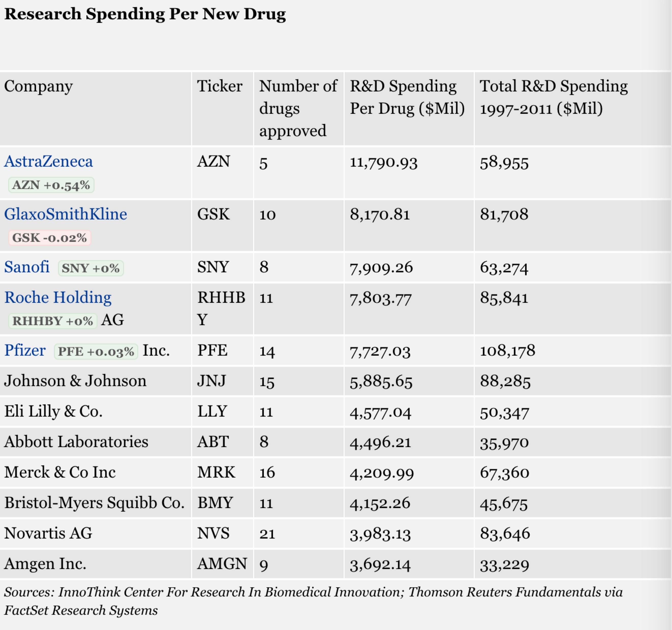Click the RHHBY +0% ticker badge

tap(53, 321)
